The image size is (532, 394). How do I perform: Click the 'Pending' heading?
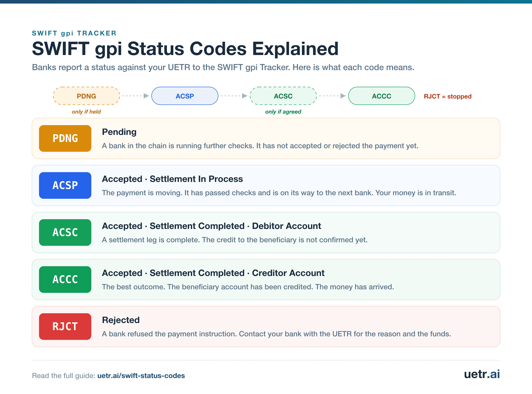click(119, 132)
